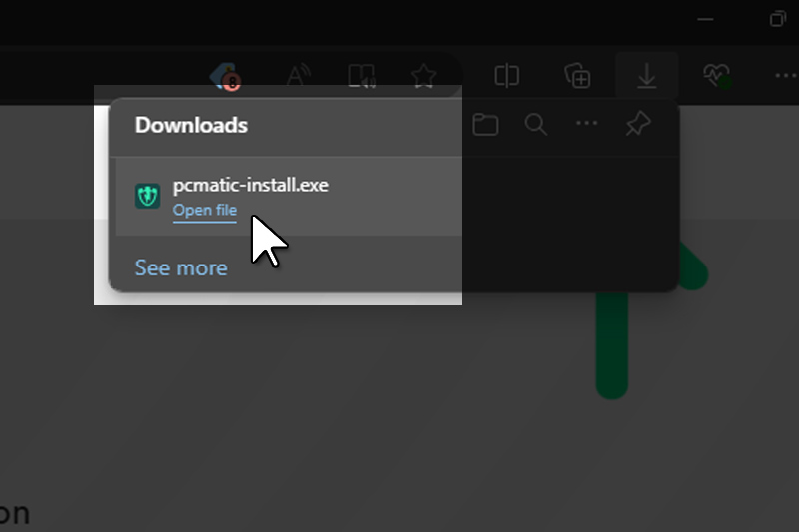Click See more in Downloads
799x532 pixels.
[x=181, y=267]
